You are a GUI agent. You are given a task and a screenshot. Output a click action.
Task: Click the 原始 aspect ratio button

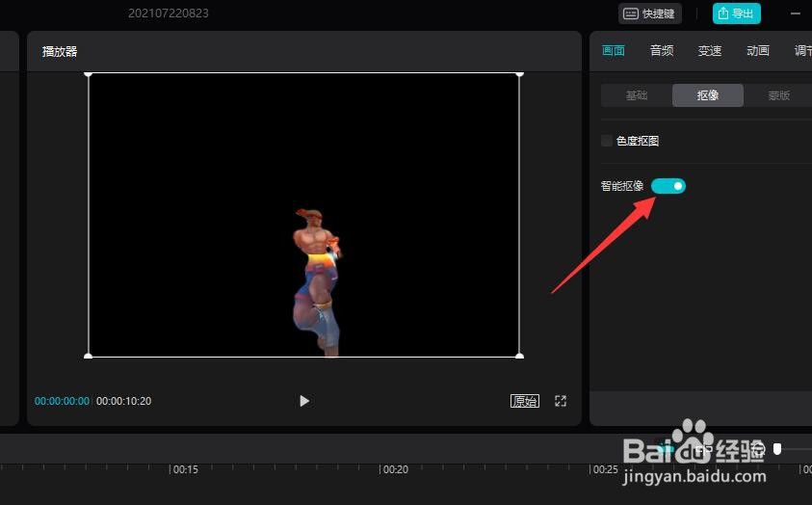525,401
